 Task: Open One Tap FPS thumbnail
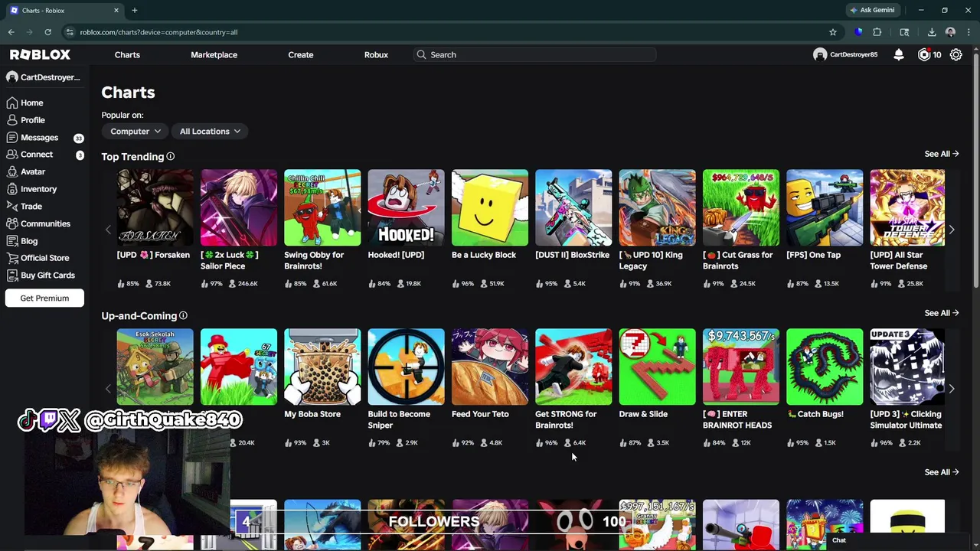click(825, 207)
